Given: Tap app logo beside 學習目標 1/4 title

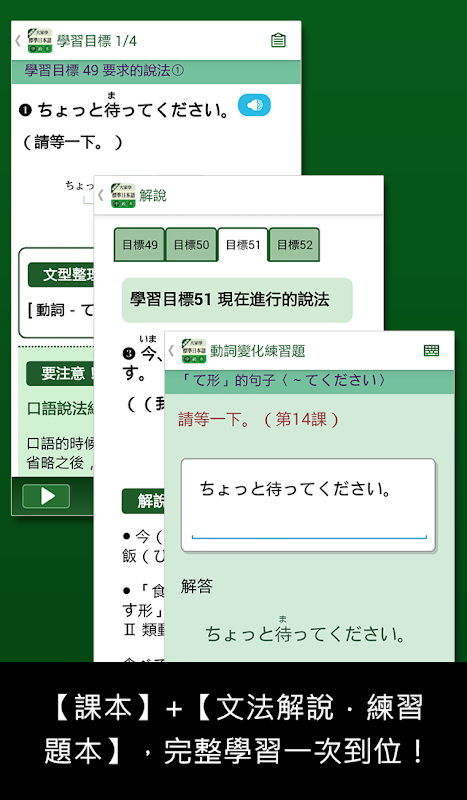Looking at the screenshot, I should (40, 41).
